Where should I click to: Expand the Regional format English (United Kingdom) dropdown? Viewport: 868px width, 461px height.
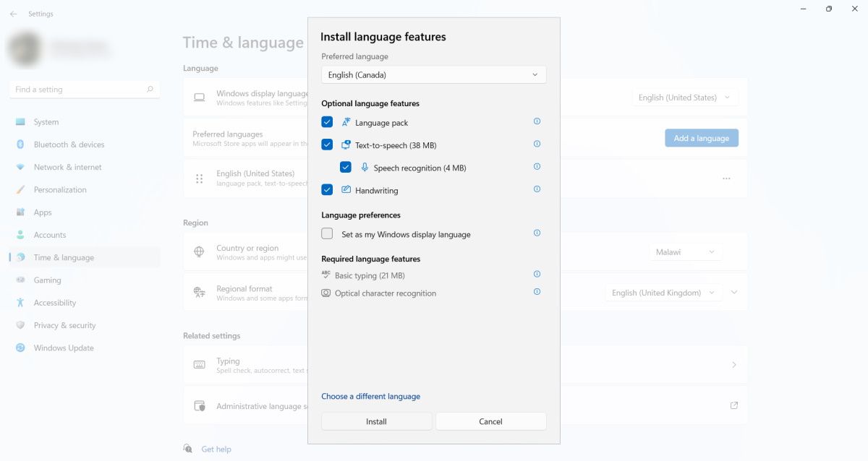point(663,293)
